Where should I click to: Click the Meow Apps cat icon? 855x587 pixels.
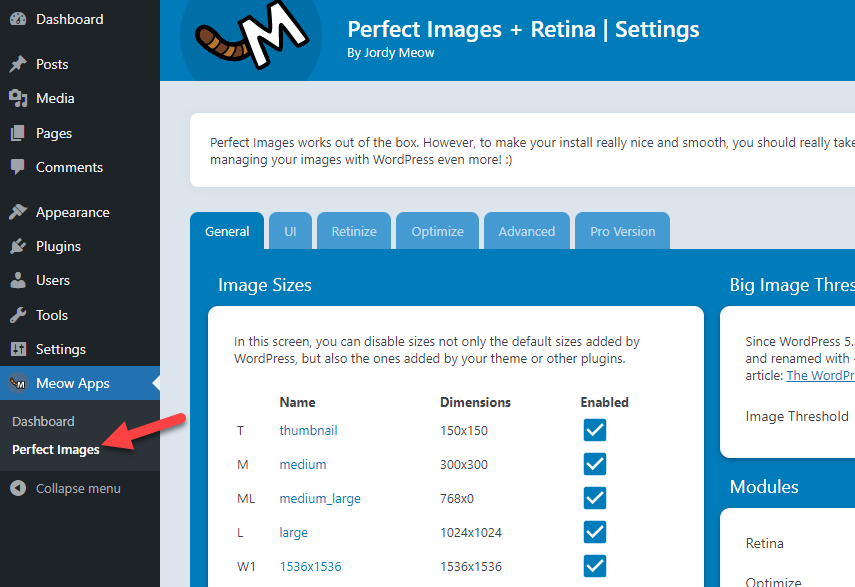point(18,383)
